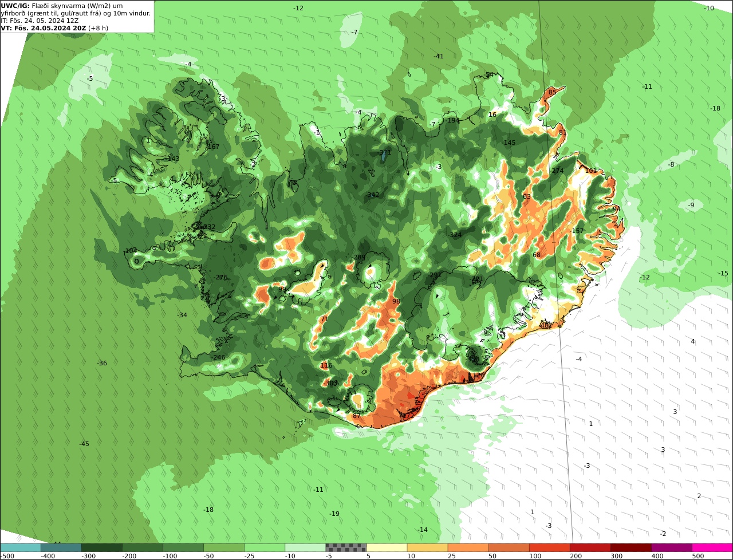Click the crimson red swatch above 200
The width and height of the screenshot is (733, 560).
coord(590,547)
